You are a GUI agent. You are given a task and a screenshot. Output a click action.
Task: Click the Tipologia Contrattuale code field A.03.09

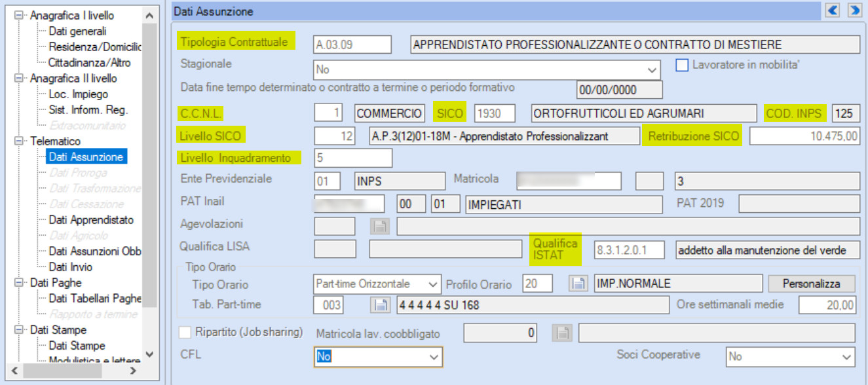click(x=352, y=44)
